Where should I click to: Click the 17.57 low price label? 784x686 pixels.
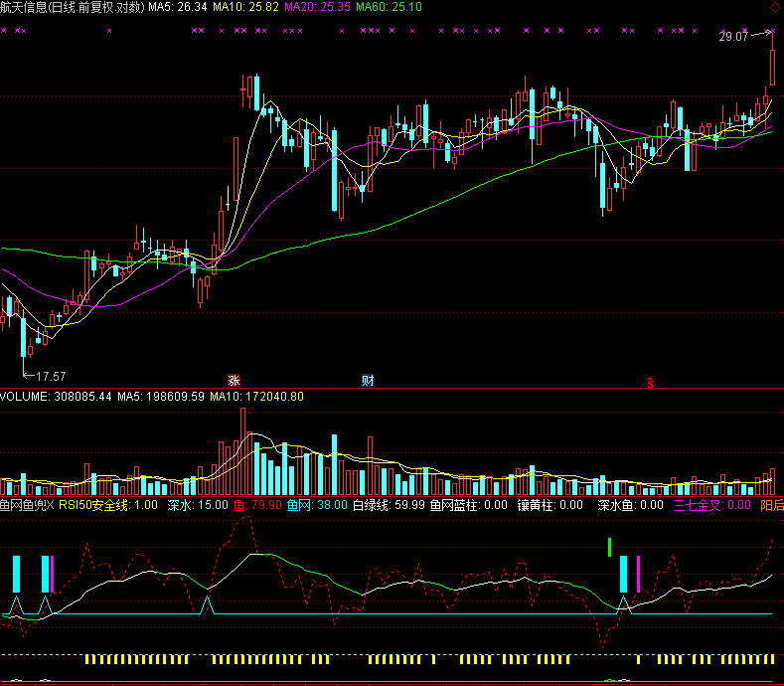(50, 376)
